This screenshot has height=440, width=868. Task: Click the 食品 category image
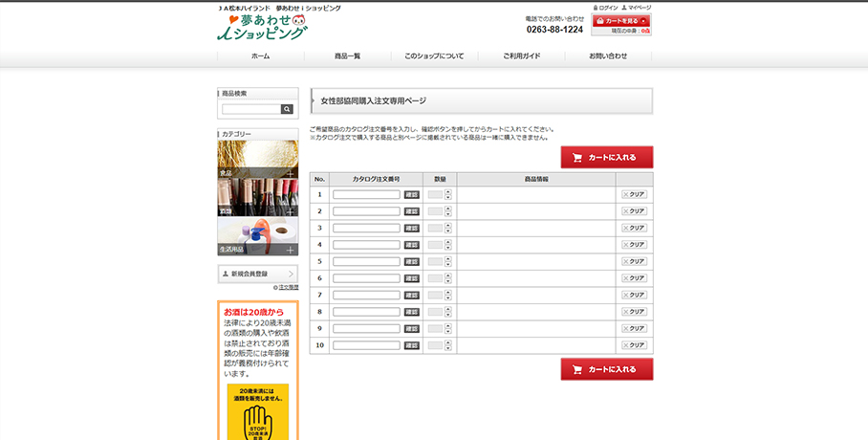258,159
